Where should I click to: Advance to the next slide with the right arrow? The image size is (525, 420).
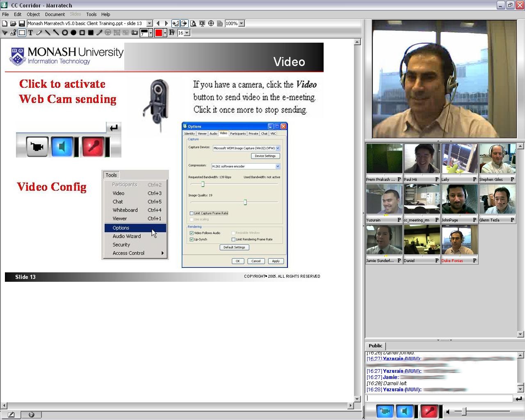pyautogui.click(x=166, y=23)
